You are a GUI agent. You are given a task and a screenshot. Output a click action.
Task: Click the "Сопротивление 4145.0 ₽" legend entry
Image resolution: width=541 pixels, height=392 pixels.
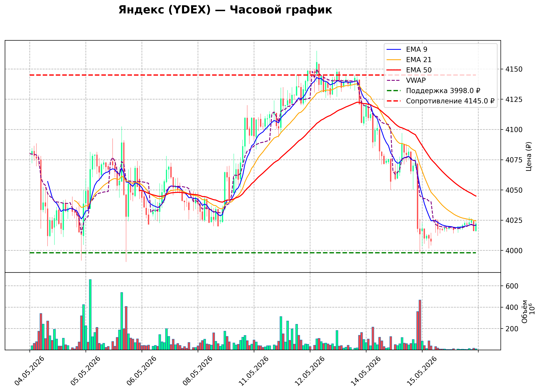(x=440, y=101)
